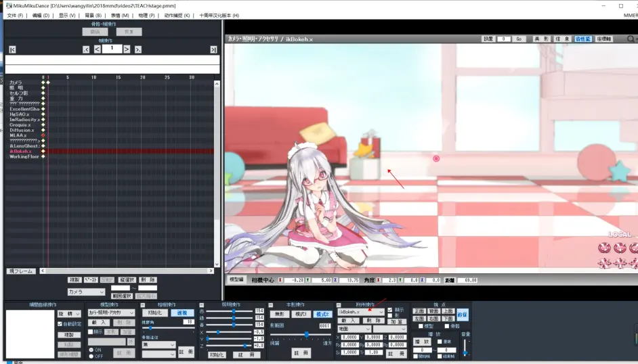Jump to first frame in timeline
Screen dimensions: 638x364
12,49
